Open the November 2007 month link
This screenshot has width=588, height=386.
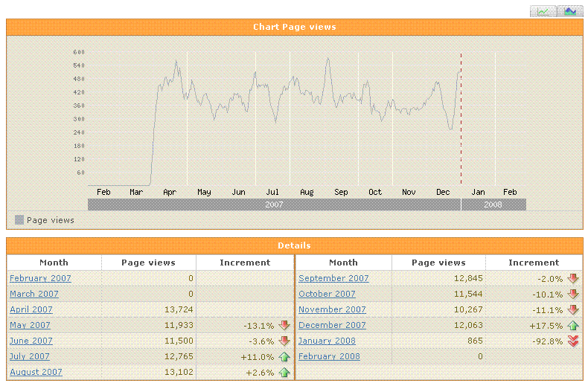[332, 310]
